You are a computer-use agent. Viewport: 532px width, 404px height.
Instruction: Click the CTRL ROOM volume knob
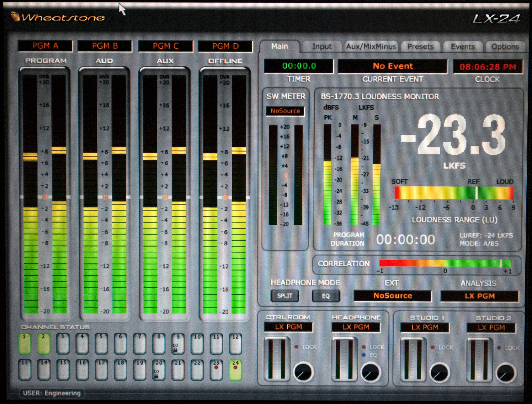[303, 372]
